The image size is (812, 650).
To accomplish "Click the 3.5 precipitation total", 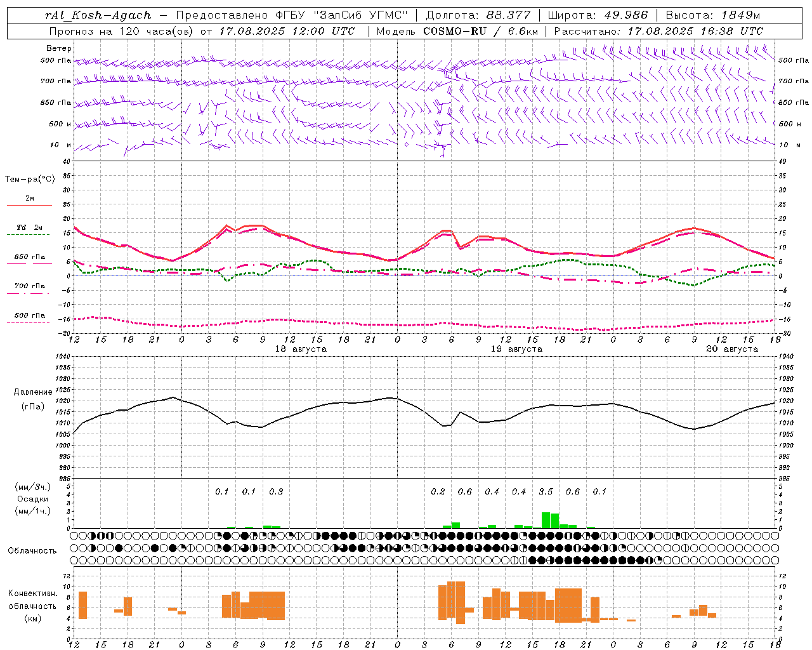I will (x=546, y=491).
